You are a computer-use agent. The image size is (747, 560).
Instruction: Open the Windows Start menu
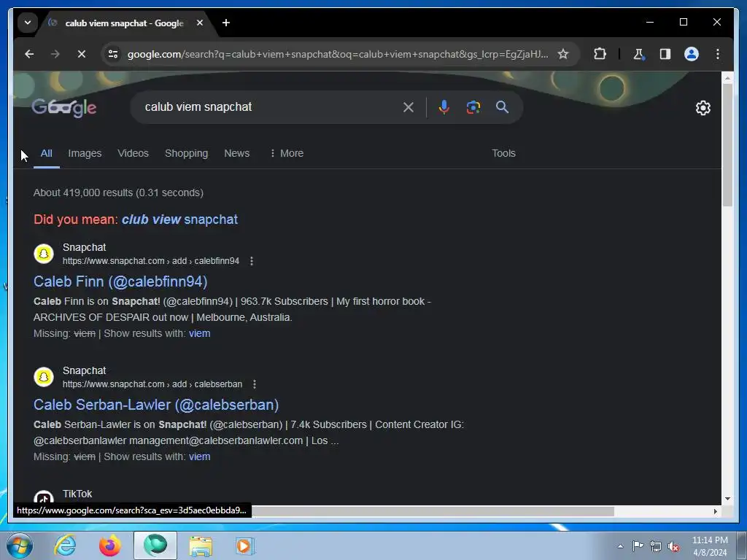[x=20, y=545]
